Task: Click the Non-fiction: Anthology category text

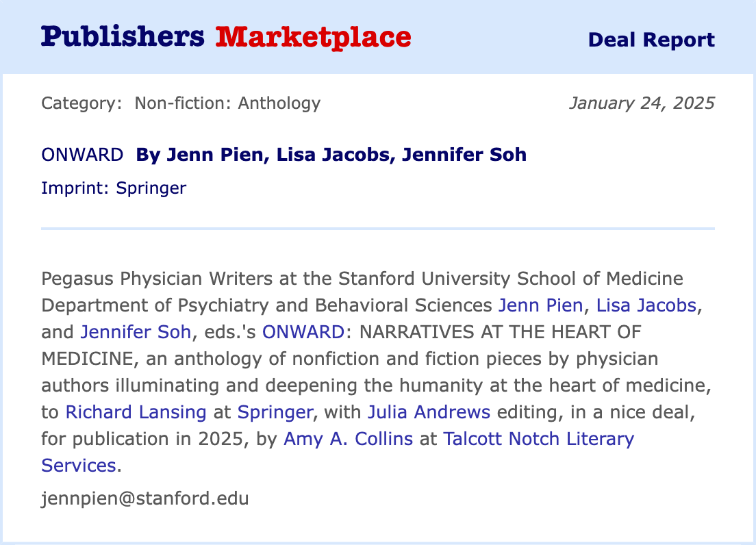Action: pos(227,103)
